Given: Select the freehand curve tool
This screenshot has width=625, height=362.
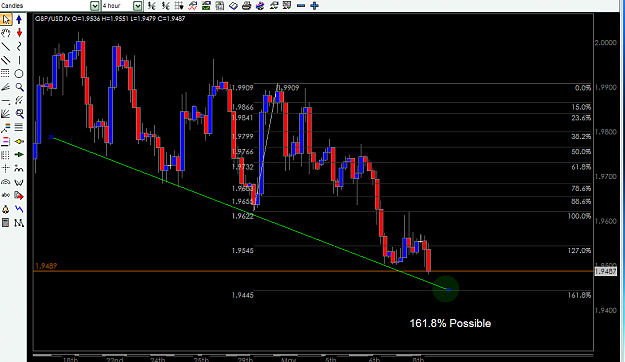Looking at the screenshot, I should coord(19,47).
